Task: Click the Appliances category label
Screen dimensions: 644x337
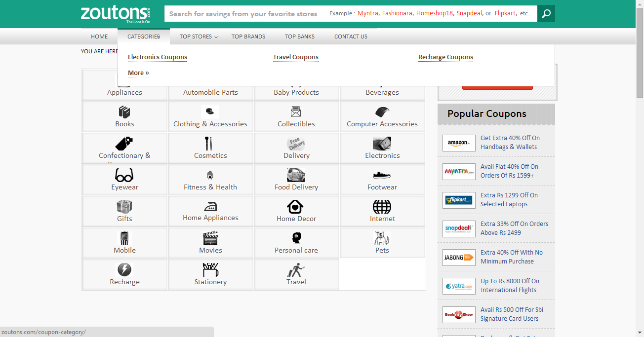Action: pyautogui.click(x=124, y=92)
